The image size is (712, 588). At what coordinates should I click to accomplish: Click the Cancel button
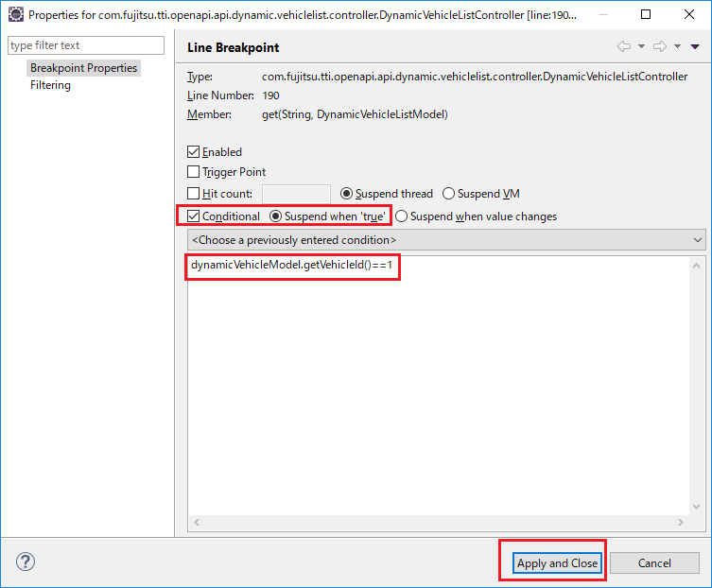click(x=654, y=563)
